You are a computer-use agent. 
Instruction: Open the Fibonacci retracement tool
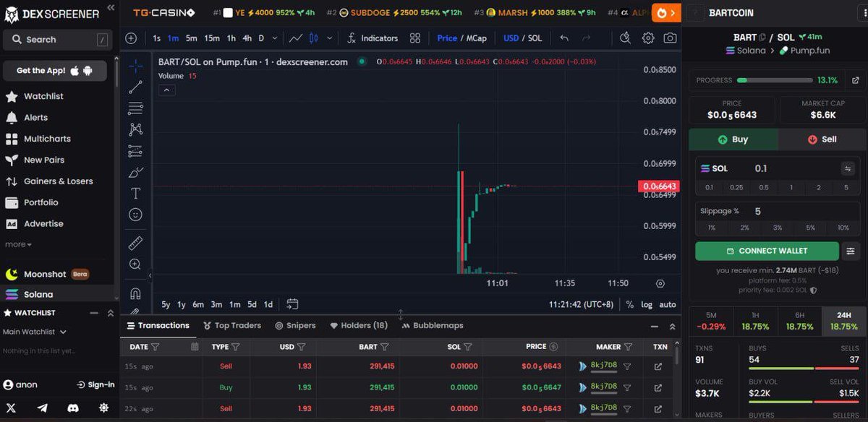tap(135, 108)
